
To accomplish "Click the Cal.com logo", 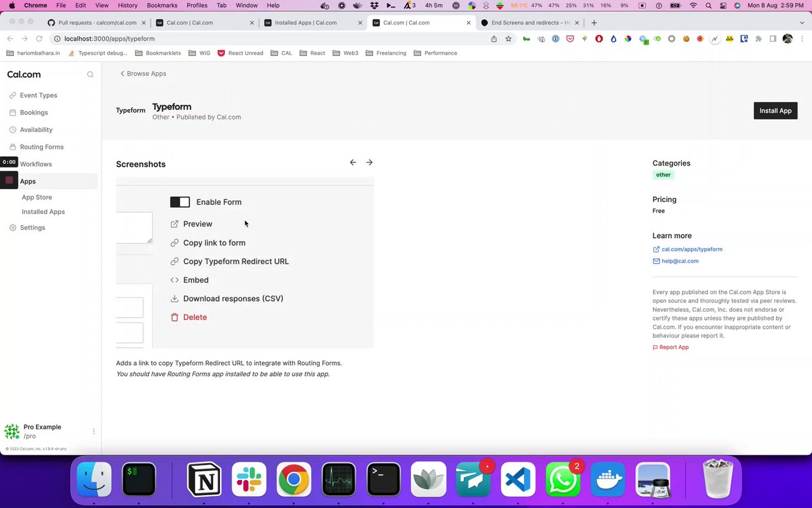I will click(x=23, y=74).
